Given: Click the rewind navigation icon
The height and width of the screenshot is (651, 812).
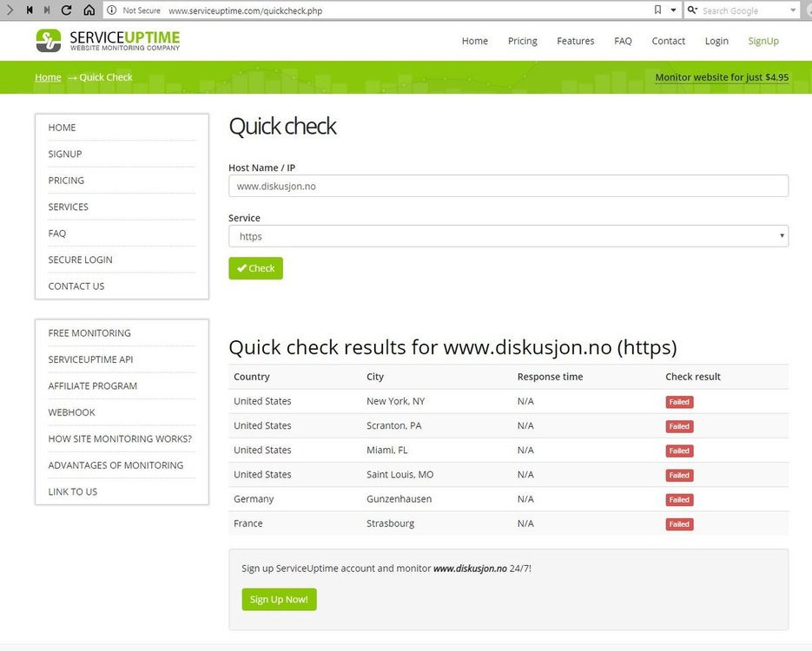Looking at the screenshot, I should click(x=30, y=10).
